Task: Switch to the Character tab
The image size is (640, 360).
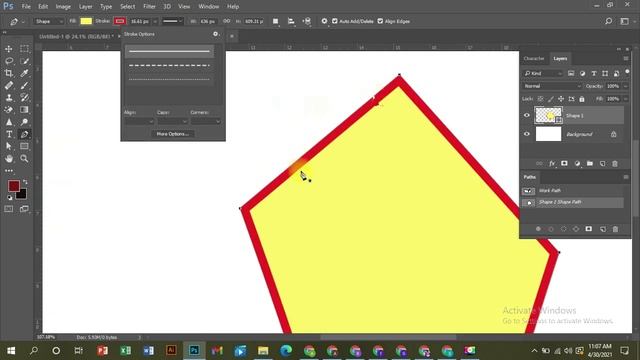Action: point(534,58)
